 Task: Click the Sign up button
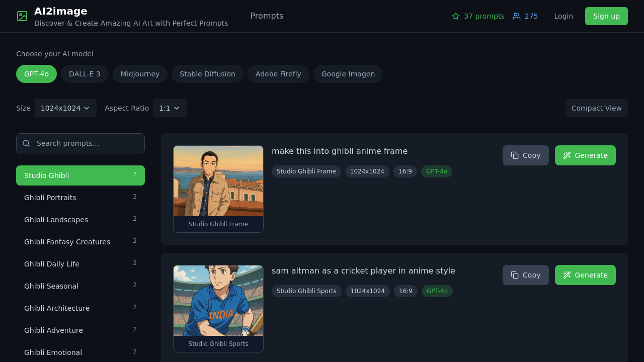(606, 16)
